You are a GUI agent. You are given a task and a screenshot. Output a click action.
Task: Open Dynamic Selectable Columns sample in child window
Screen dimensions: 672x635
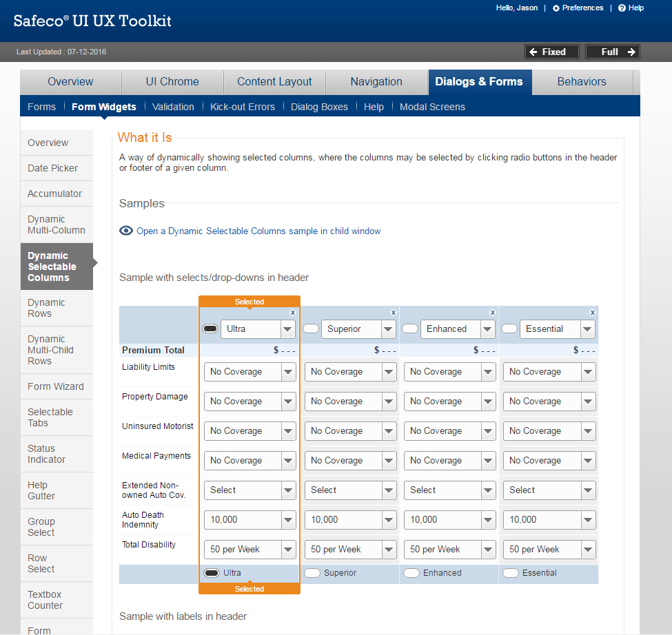(x=258, y=231)
